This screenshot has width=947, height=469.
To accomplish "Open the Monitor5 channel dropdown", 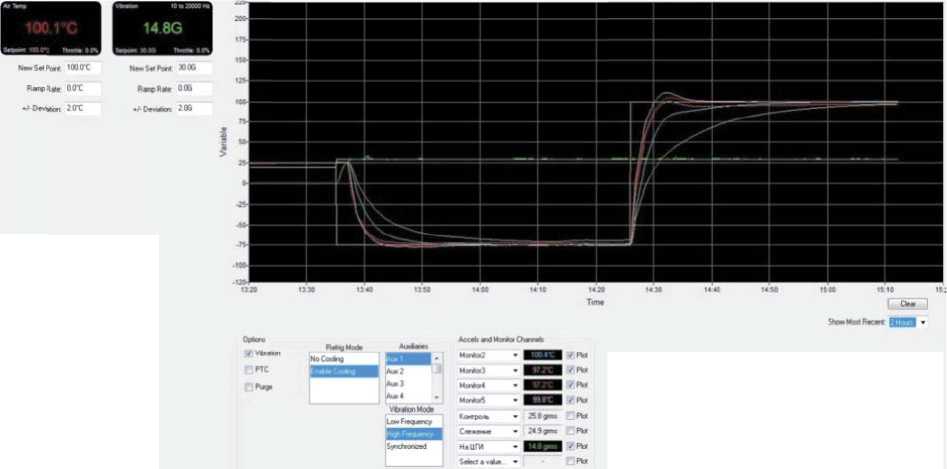I will click(x=513, y=400).
